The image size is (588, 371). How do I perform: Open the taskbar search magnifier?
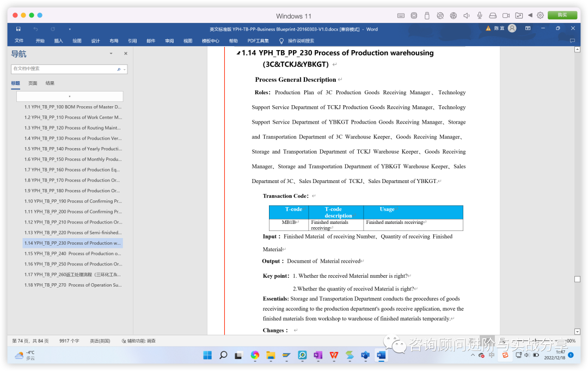(223, 355)
